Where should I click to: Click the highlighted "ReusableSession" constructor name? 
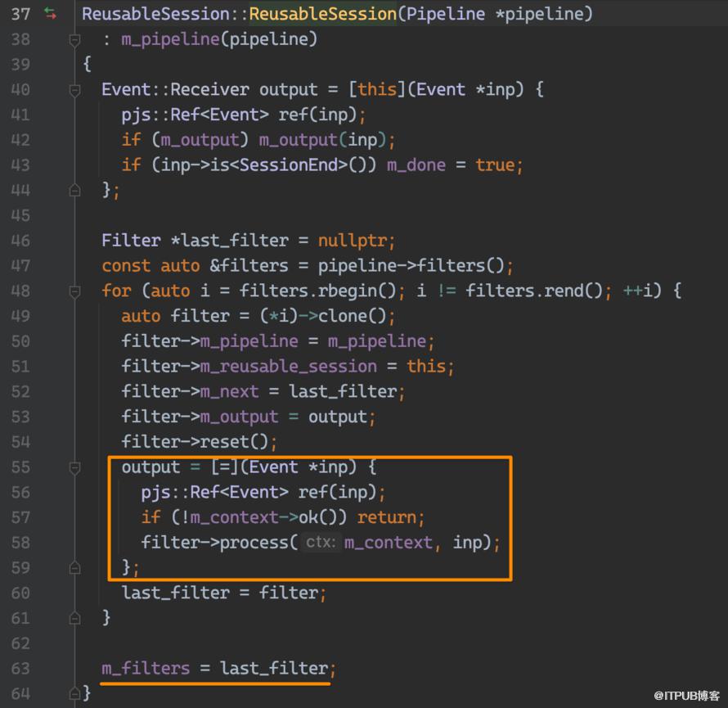coord(322,14)
